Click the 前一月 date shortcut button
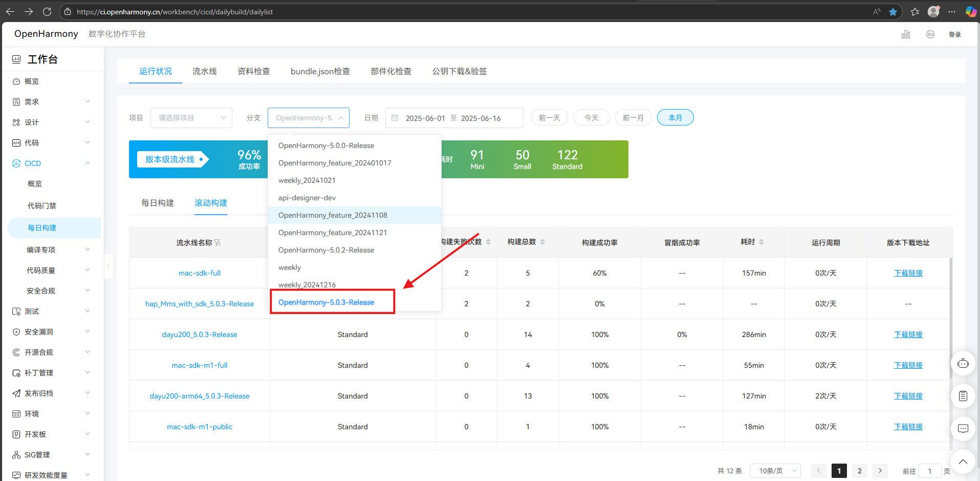 point(633,118)
